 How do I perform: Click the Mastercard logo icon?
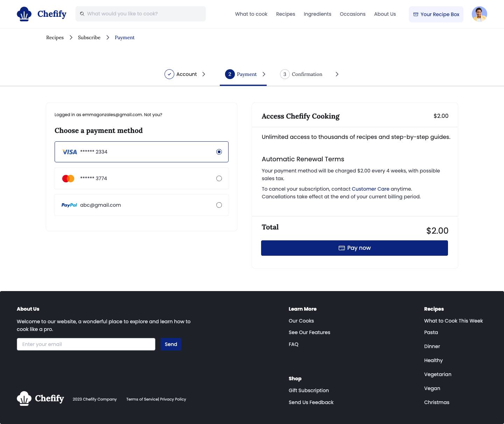point(68,178)
